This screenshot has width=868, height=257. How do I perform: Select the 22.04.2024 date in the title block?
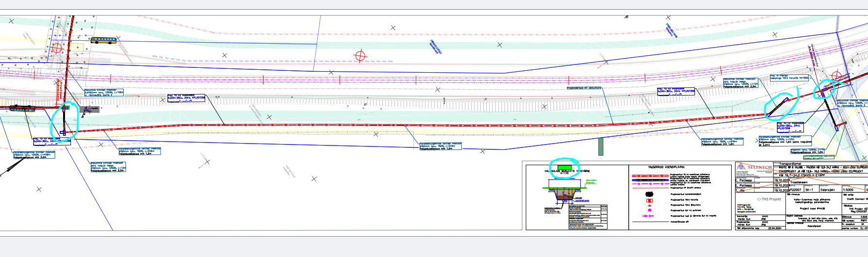(x=775, y=228)
